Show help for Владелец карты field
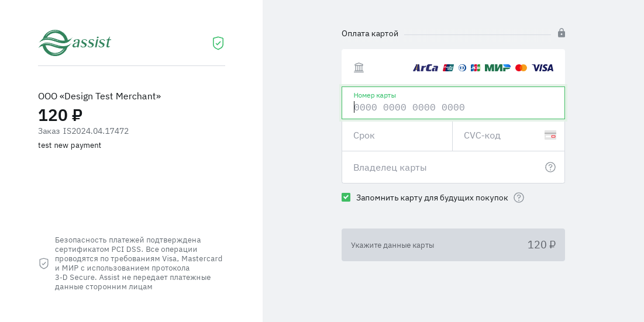Viewport: 644px width, 322px height. coord(550,167)
